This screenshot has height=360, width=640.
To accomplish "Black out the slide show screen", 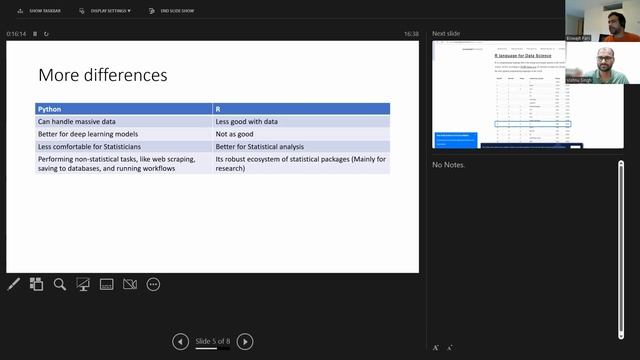I will point(83,284).
